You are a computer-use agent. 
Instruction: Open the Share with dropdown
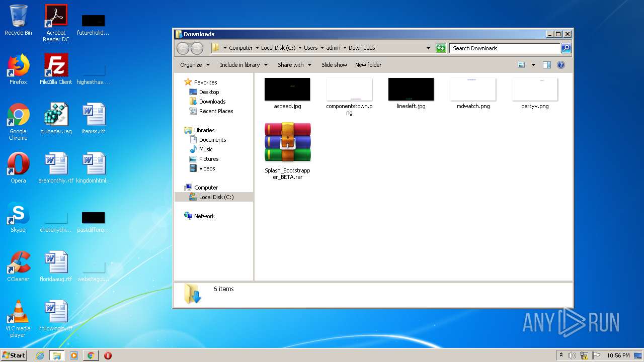pyautogui.click(x=294, y=65)
